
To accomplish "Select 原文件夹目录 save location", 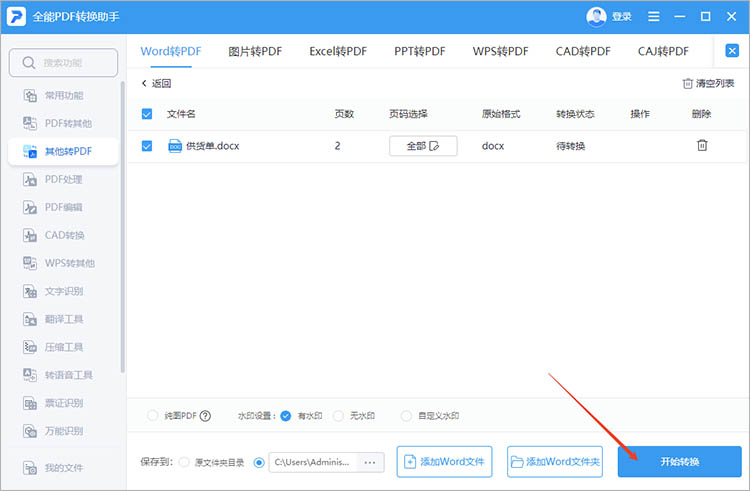I will [x=184, y=462].
